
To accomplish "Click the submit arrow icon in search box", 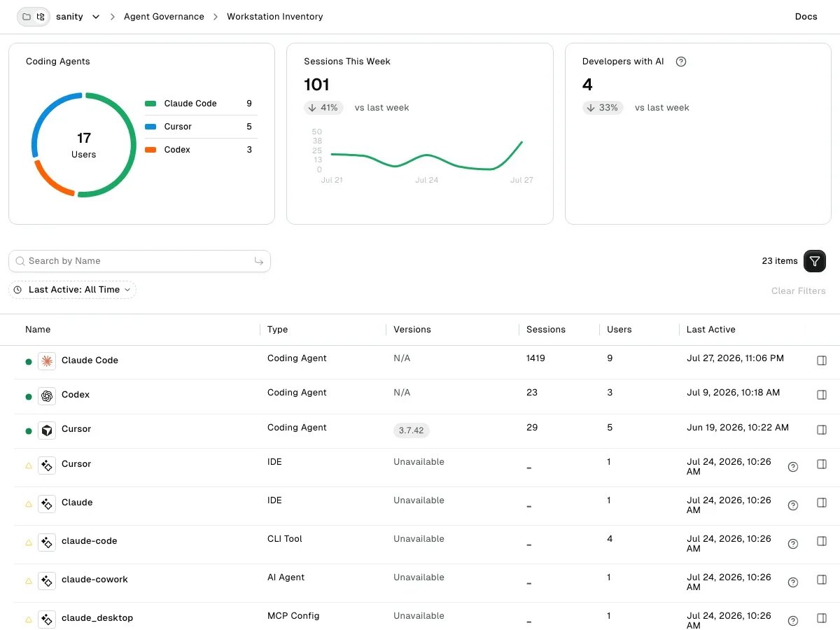I will pyautogui.click(x=259, y=261).
